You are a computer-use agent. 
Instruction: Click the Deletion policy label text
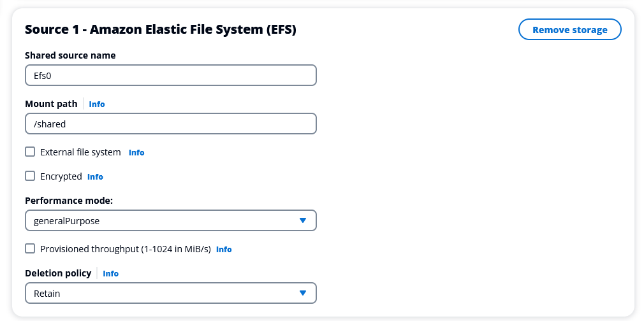point(58,273)
